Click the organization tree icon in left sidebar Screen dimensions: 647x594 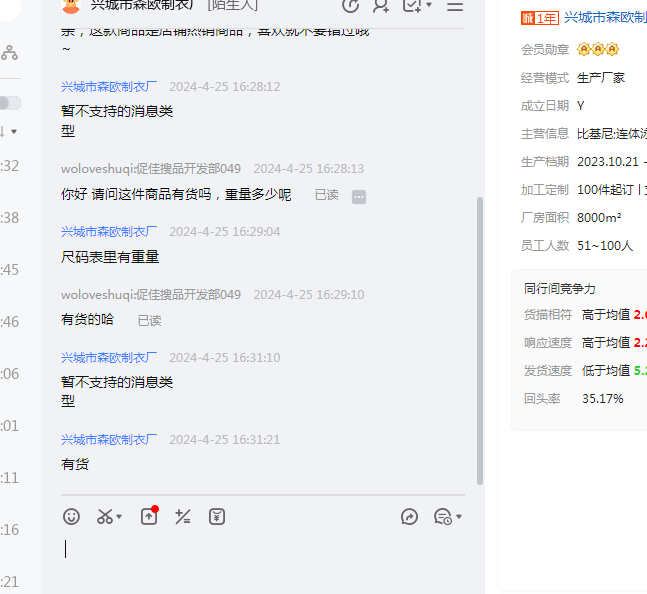(x=9, y=53)
